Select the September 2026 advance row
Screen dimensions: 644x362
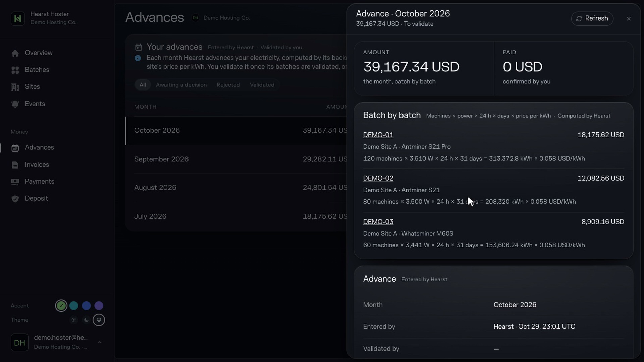coord(236,159)
